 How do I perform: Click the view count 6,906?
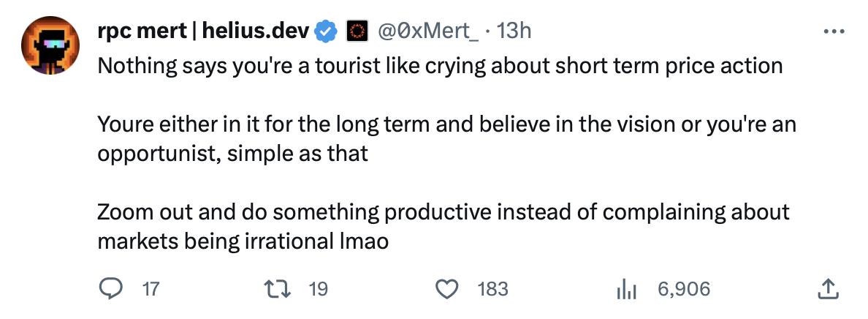684,289
